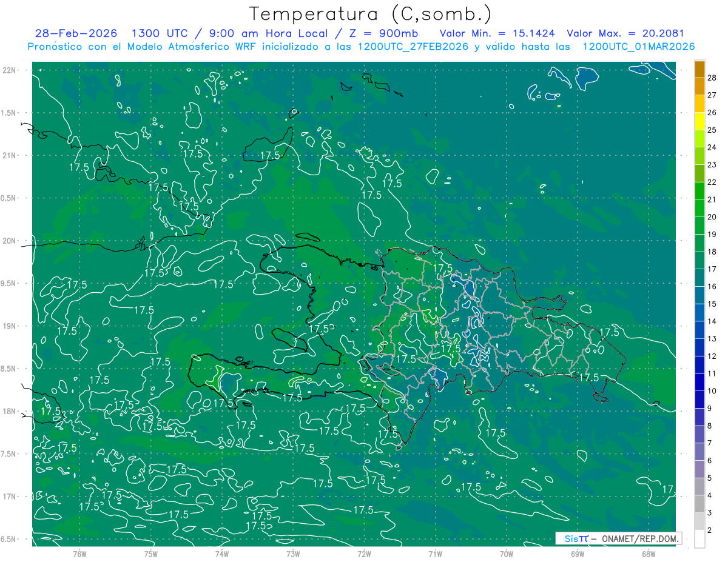Click the legend value 5

(710, 478)
